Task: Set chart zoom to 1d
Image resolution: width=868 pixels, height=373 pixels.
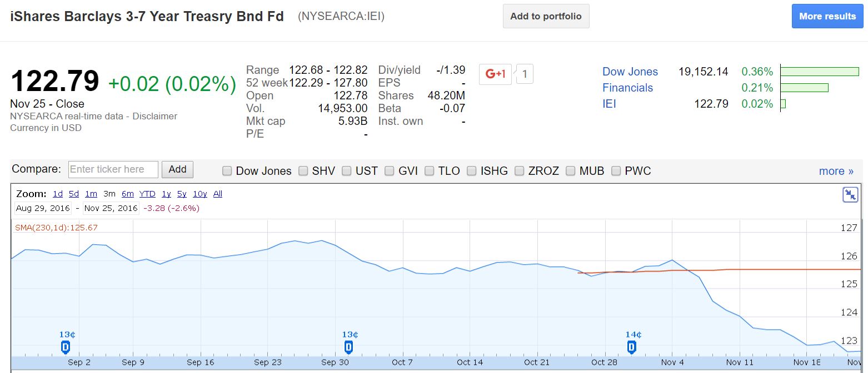Action: tap(58, 194)
